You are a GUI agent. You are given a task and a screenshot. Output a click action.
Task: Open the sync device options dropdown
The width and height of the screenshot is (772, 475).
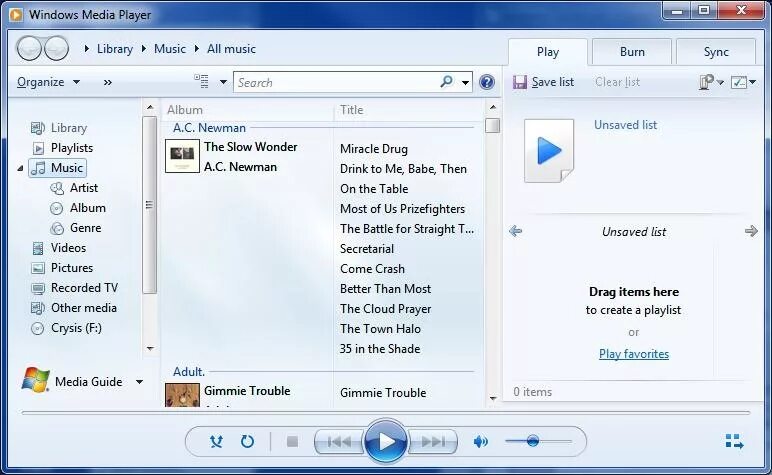(711, 82)
